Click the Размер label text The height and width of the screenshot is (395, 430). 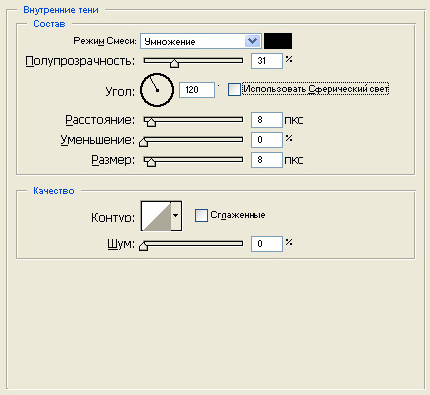pos(113,160)
